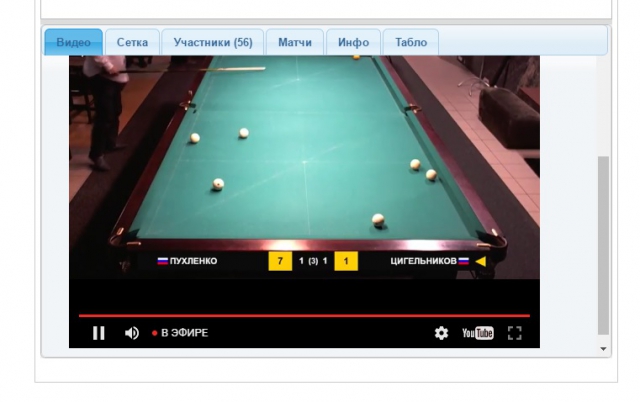Viewport: 640px width, 402px height.
Task: Click the yellow arrow beside ЦИГЕЛЬНИКОВ
Action: (x=480, y=261)
